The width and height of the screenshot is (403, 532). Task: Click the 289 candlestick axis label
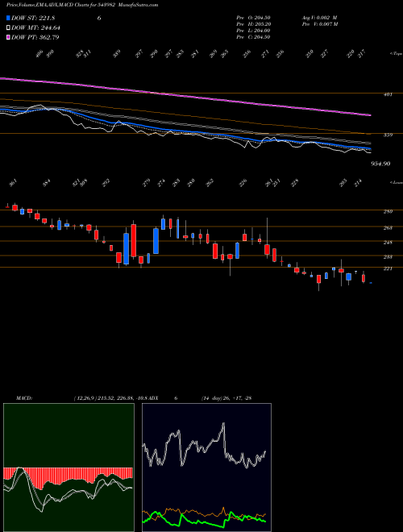click(388, 212)
